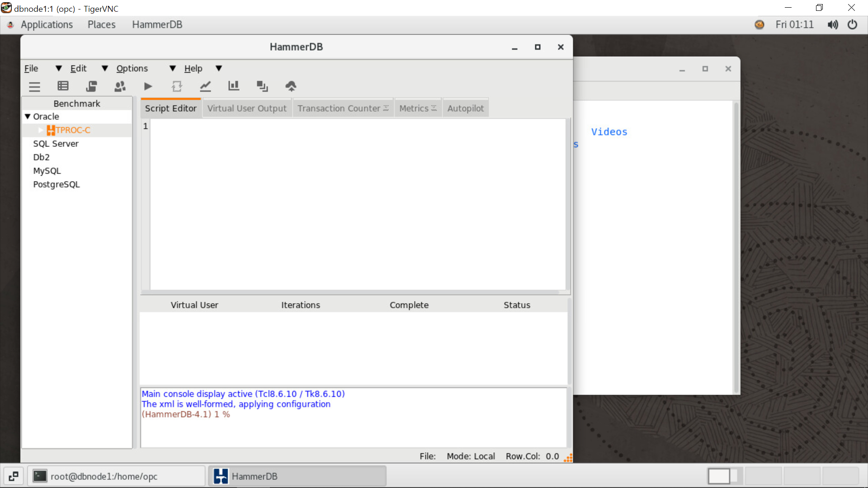
Task: Switch to the Script Editor tab
Action: [170, 108]
